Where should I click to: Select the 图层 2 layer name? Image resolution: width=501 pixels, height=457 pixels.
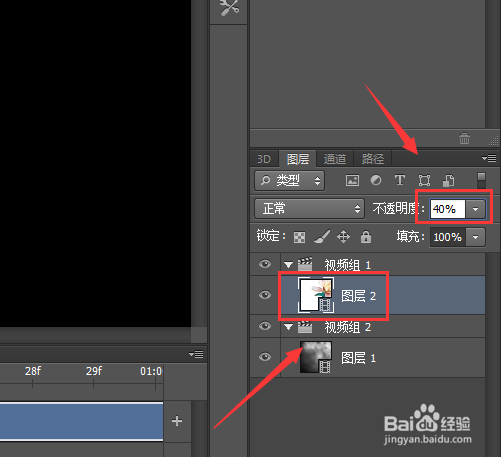click(359, 296)
